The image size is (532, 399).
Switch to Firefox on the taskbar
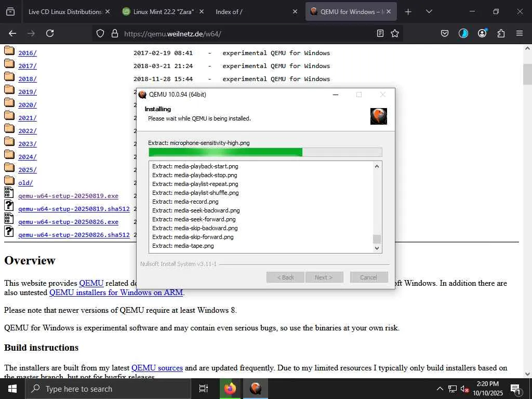click(230, 389)
